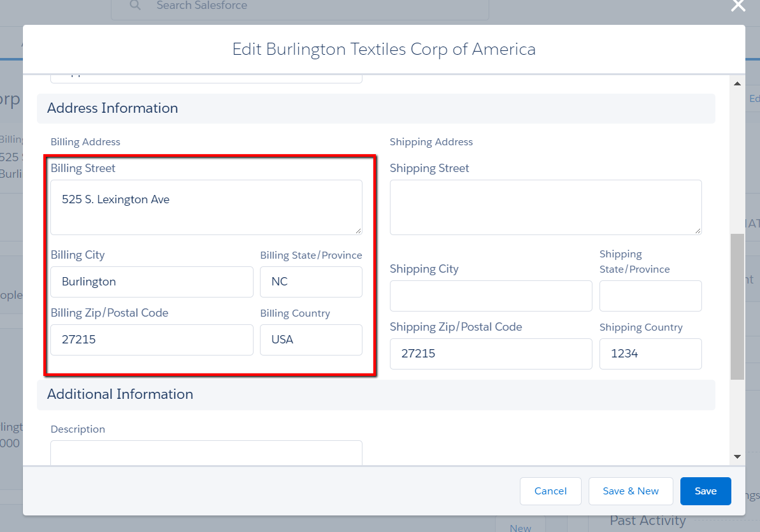760x532 pixels.
Task: Click the dialog's vertical scrollbar thumb
Action: (x=737, y=306)
